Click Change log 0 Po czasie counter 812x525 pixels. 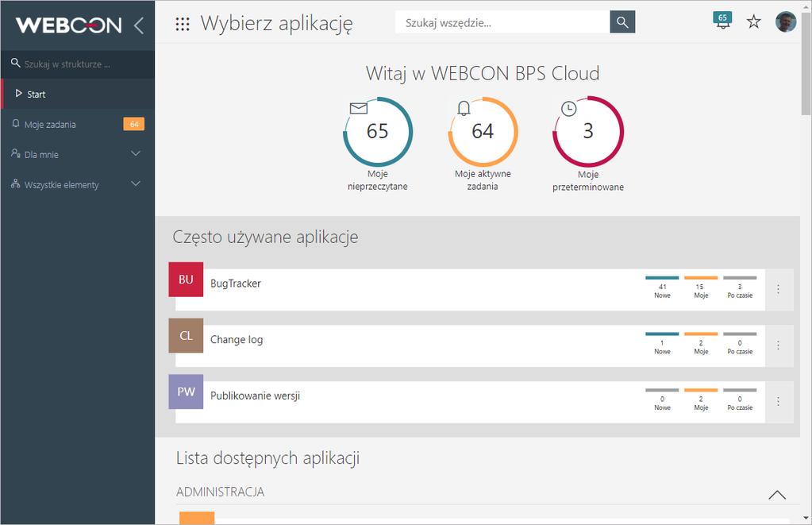tap(740, 344)
